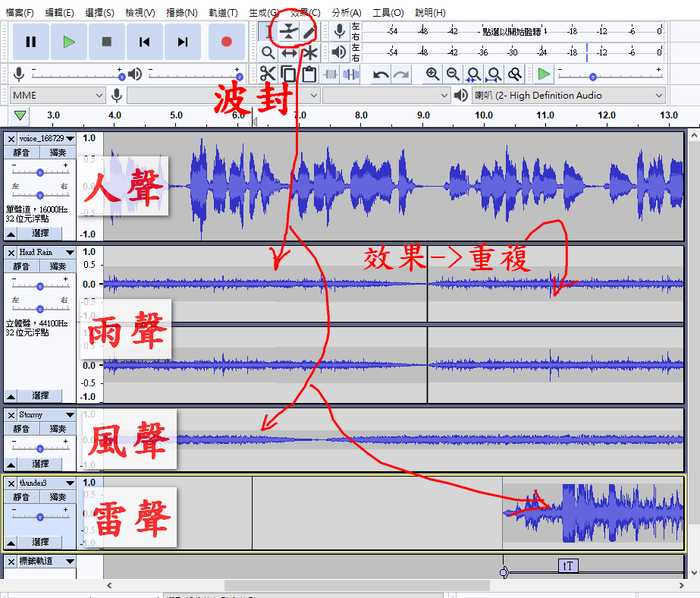The height and width of the screenshot is (598, 700).
Task: Select the Envelope tool in toolbar
Action: tap(289, 32)
